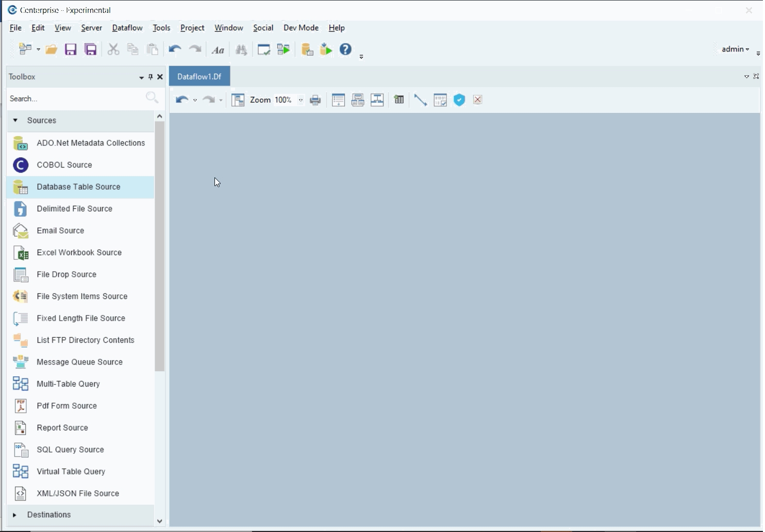Click the Open folder icon in main toolbar
Screen dimensions: 765x532
[51, 49]
